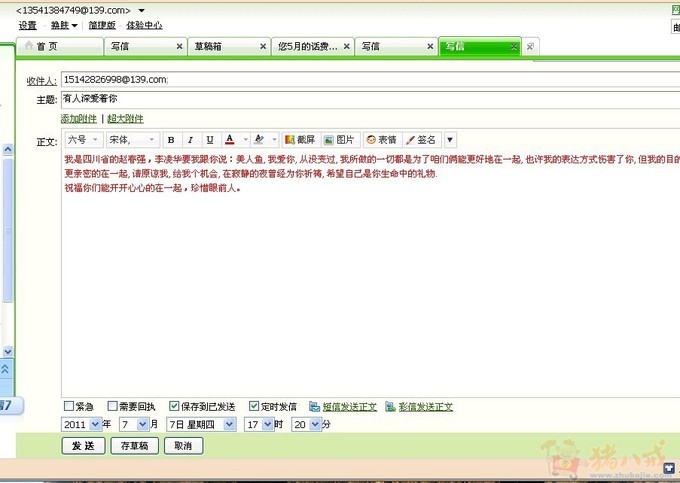Viewport: 680px width, 483px height.
Task: Open the 7日 星期四 day dropdown
Action: pyautogui.click(x=230, y=424)
